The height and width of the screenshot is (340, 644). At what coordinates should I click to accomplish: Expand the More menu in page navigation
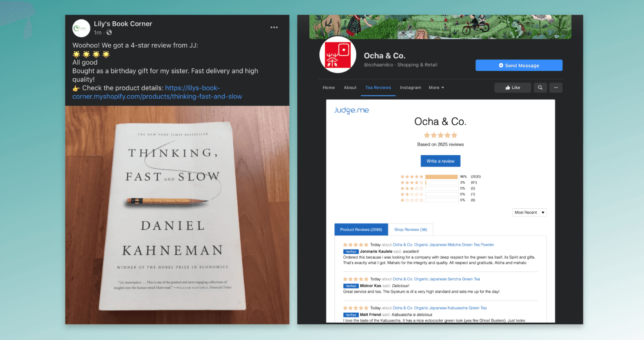click(436, 87)
